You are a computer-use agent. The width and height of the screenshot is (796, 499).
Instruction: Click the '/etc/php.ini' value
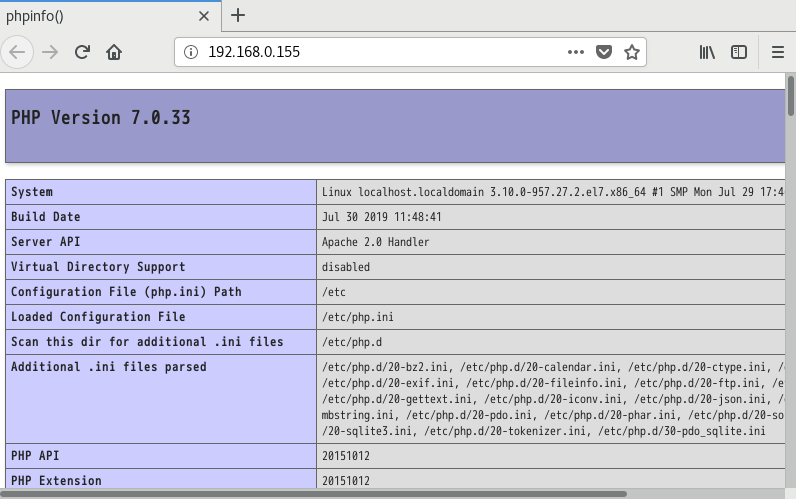coord(357,317)
